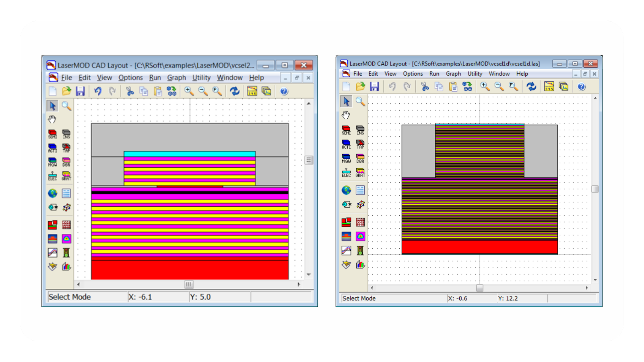Viewport: 644px width, 362px height.
Task: Click the Undo arrow in left window toolbar
Action: [x=98, y=91]
